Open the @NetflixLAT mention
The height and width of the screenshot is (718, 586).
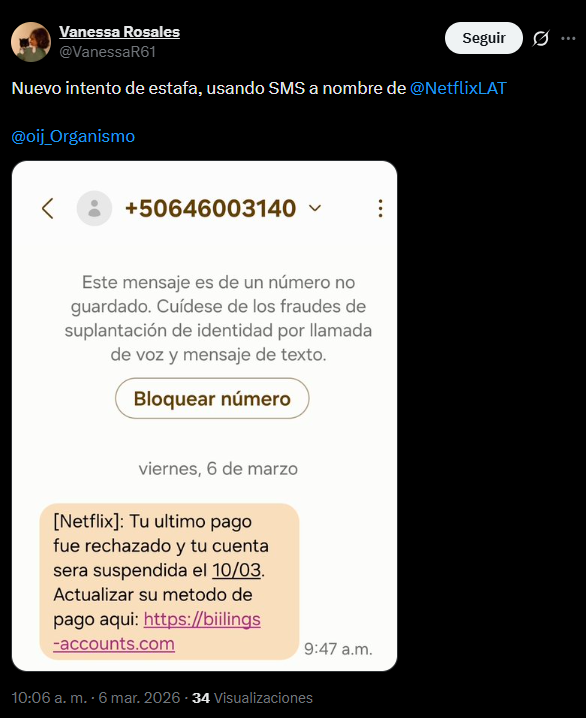coord(458,88)
